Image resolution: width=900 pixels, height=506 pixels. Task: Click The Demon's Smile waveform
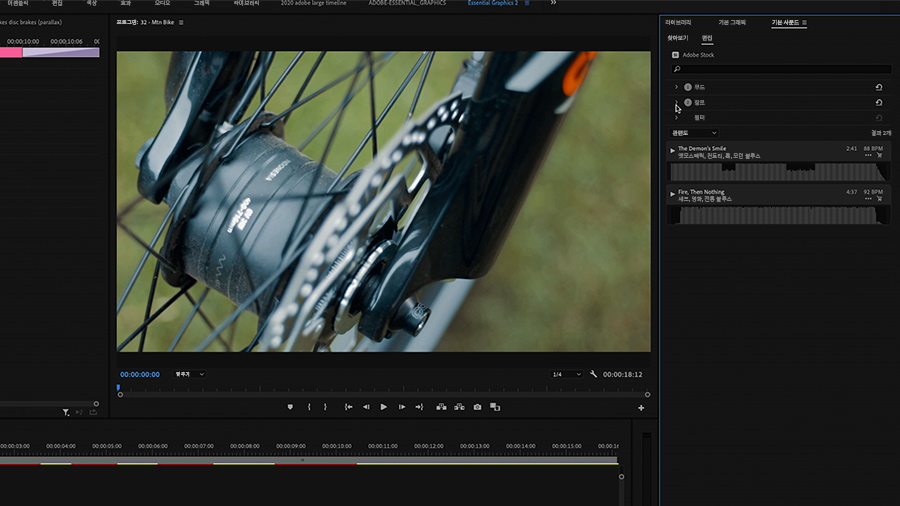point(778,172)
